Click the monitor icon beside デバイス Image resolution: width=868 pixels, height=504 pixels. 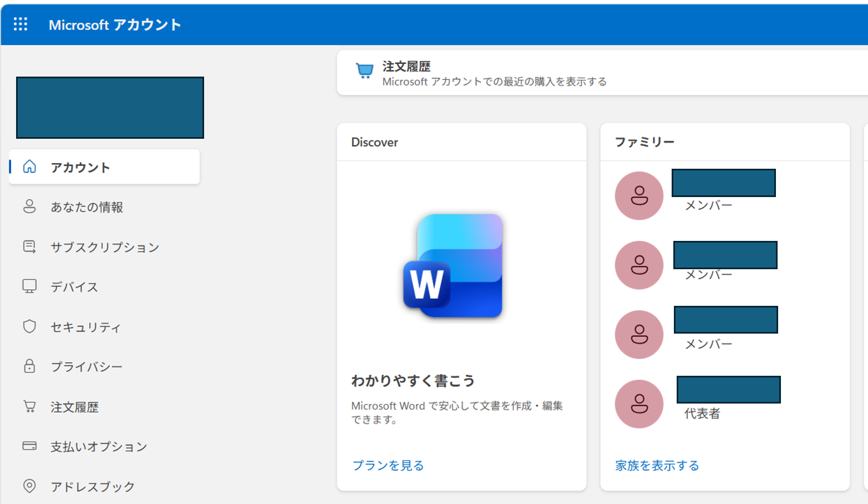29,286
